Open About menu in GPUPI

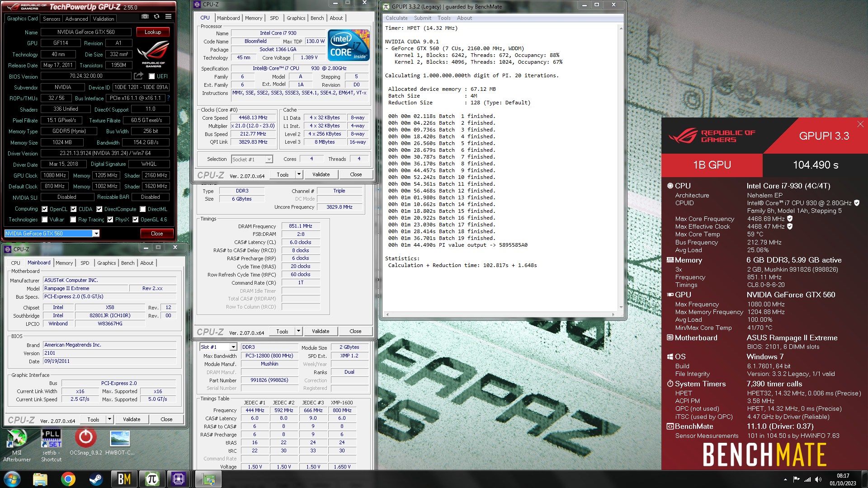pos(464,18)
